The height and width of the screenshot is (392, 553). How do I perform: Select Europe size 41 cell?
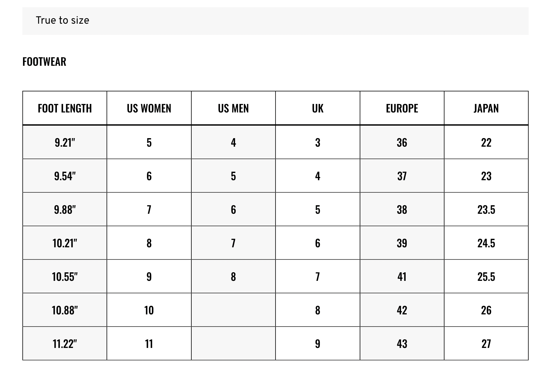[402, 277]
